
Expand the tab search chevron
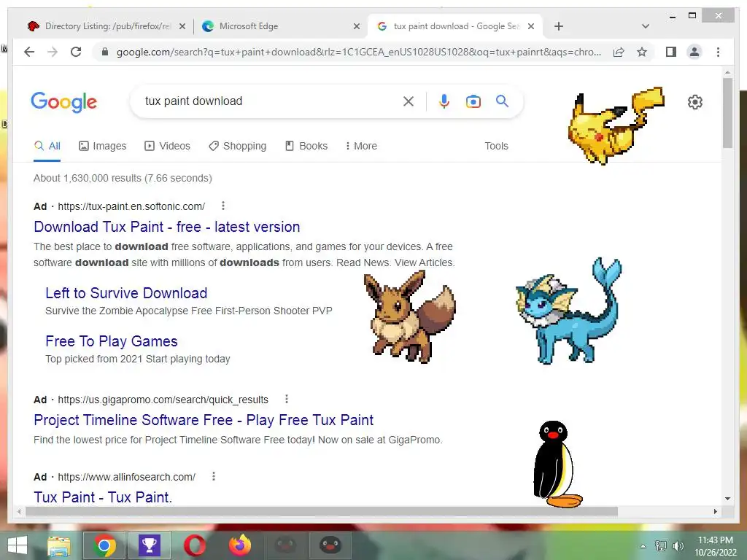click(646, 26)
